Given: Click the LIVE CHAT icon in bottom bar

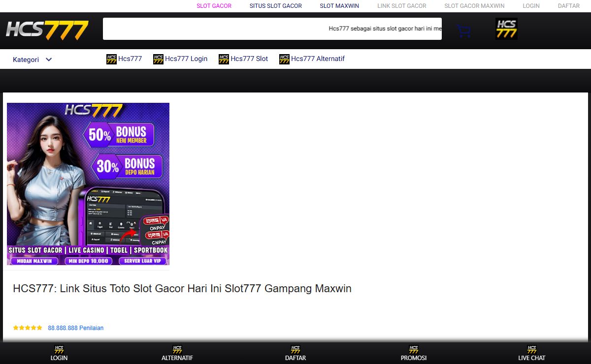Looking at the screenshot, I should pyautogui.click(x=532, y=349).
